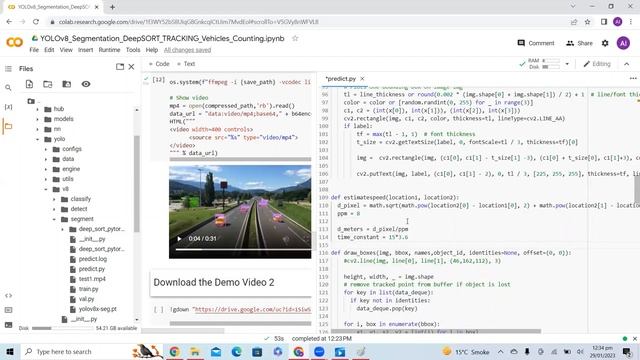The height and width of the screenshot is (360, 640).
Task: Click the editor horizontal scrollbar
Action: click(x=436, y=331)
